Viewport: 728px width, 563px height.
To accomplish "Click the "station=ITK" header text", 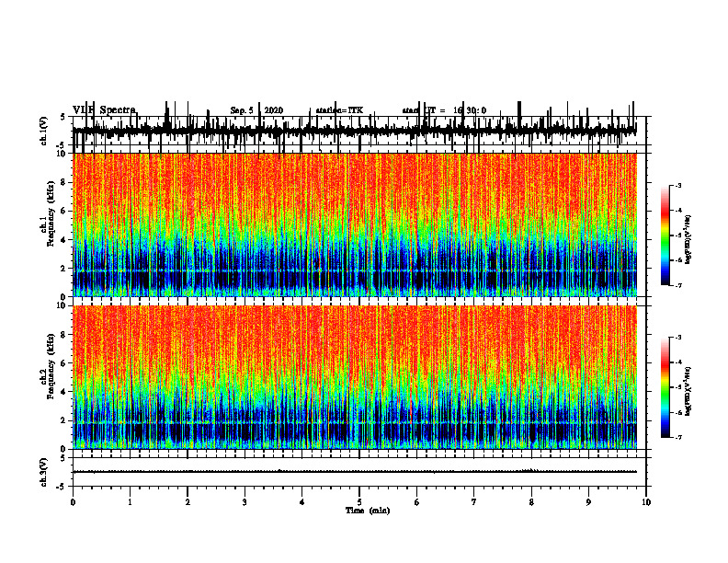I will 339,110.
